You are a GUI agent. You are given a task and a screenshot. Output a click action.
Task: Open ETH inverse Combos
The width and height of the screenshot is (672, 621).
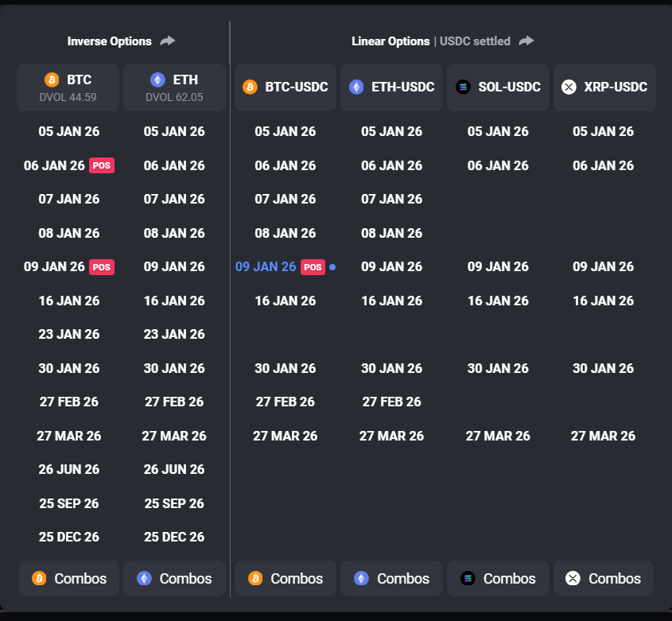(x=174, y=579)
